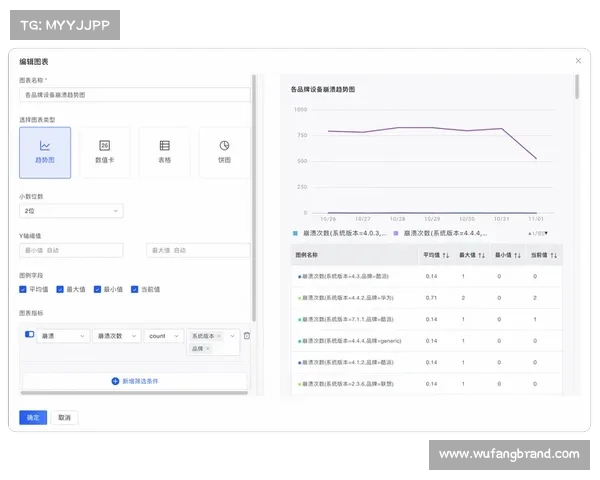Choose the 饼图 pie chart type

pos(224,152)
